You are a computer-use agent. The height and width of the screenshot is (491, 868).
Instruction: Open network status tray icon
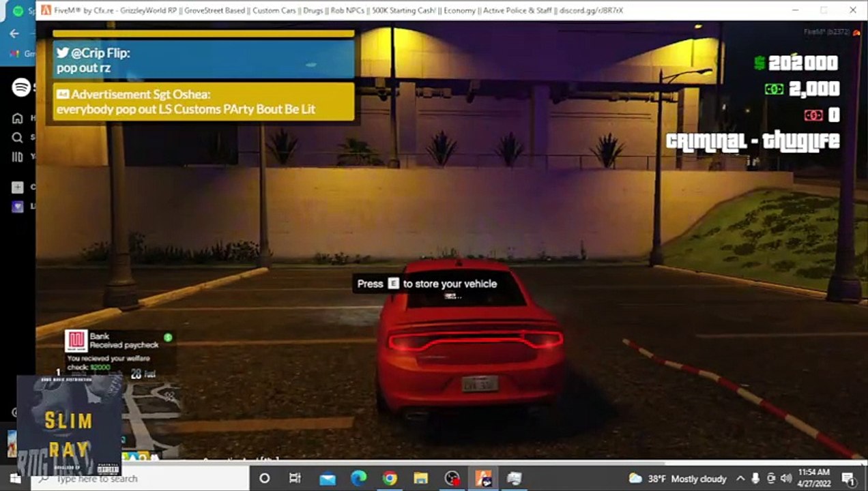[771, 479]
